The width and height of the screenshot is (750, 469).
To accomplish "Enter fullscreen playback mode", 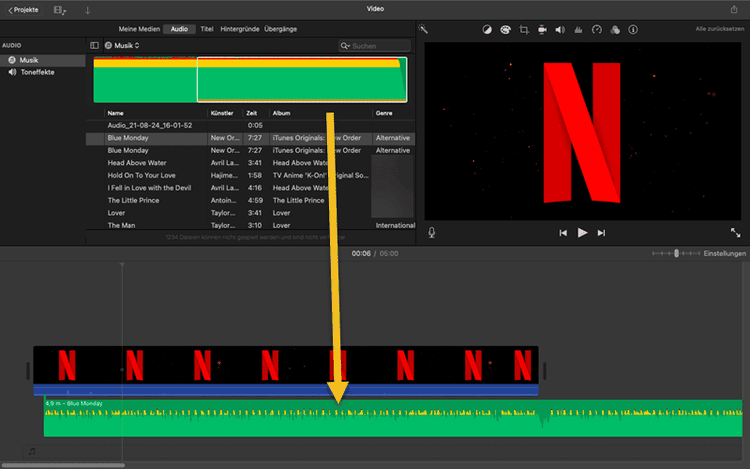I will click(735, 233).
